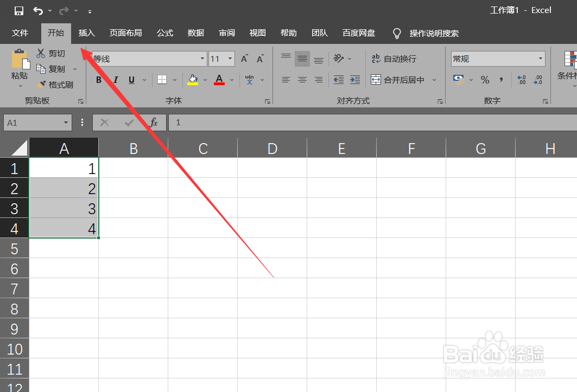This screenshot has height=392, width=577.
Task: Open Customize Quick Access Toolbar menu
Action: [x=90, y=11]
